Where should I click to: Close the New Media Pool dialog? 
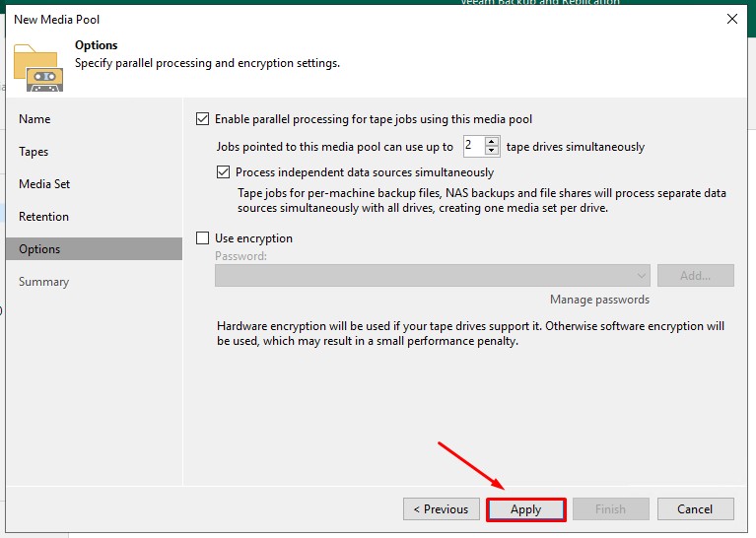click(x=731, y=19)
